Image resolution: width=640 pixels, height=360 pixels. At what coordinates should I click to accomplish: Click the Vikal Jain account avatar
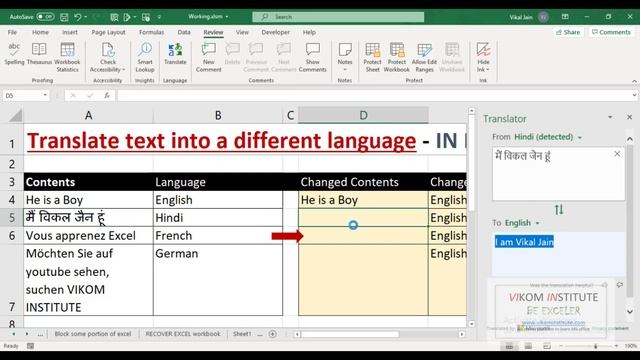(x=543, y=17)
